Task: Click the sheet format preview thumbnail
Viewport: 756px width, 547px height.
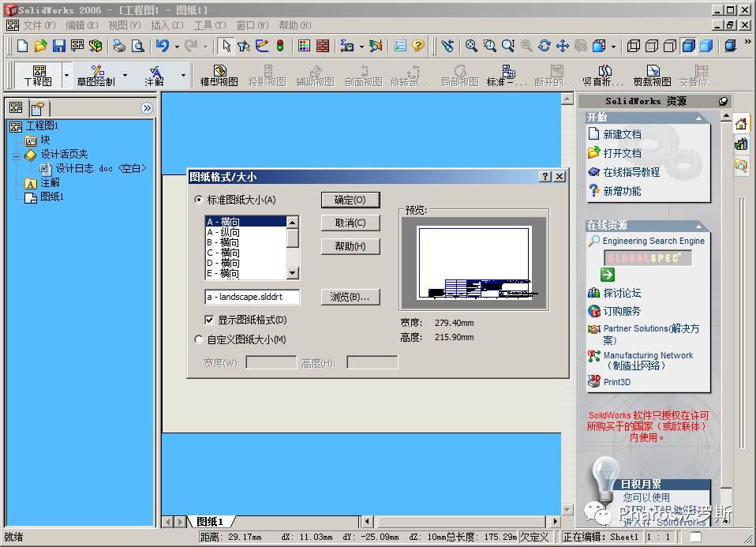Action: (x=474, y=262)
